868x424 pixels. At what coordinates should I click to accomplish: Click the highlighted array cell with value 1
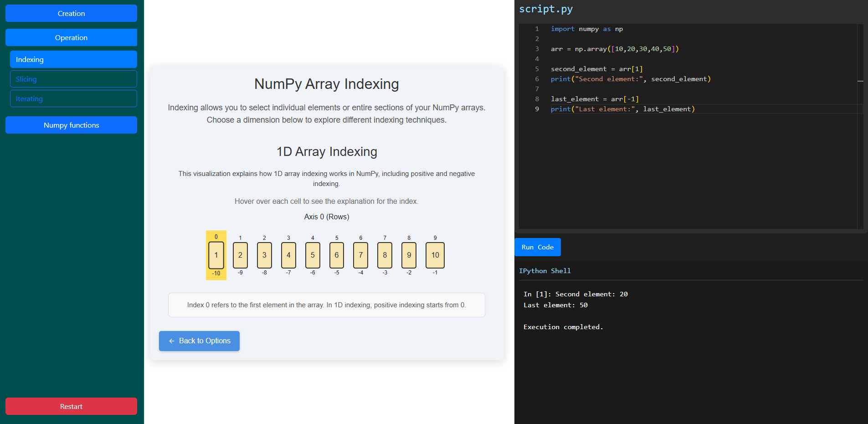click(216, 255)
